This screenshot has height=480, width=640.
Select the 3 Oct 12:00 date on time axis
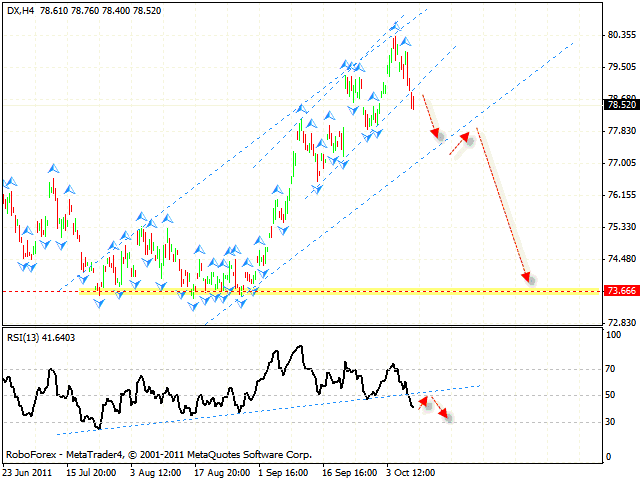pyautogui.click(x=407, y=470)
